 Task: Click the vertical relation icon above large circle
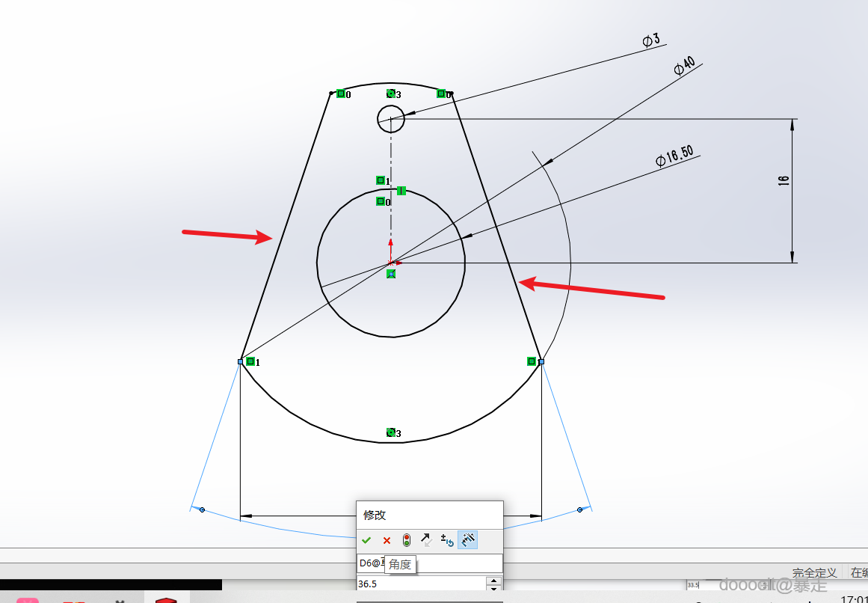(x=401, y=191)
